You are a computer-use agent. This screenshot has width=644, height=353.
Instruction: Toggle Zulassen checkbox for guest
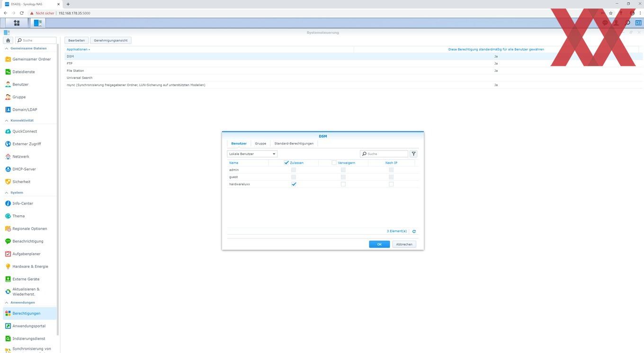294,177
